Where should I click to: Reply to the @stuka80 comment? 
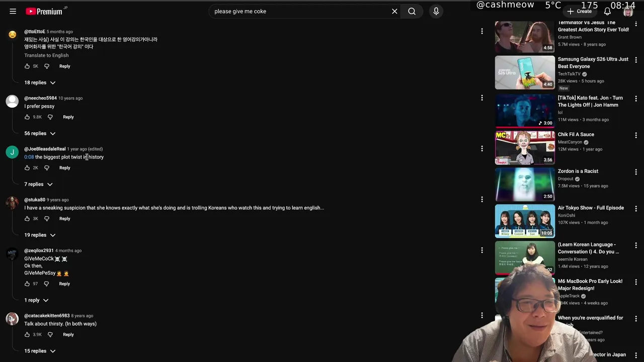64,219
